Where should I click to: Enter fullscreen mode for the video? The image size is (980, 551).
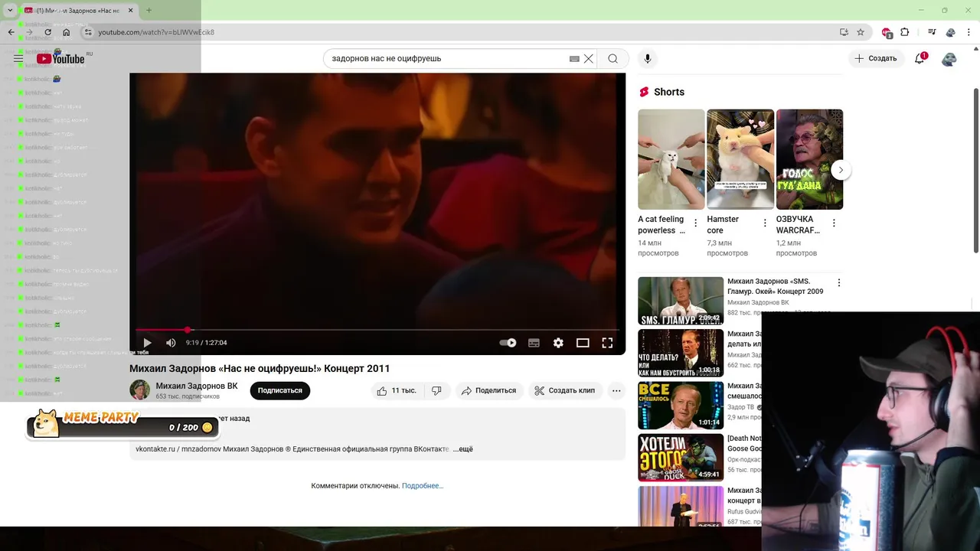pyautogui.click(x=607, y=343)
